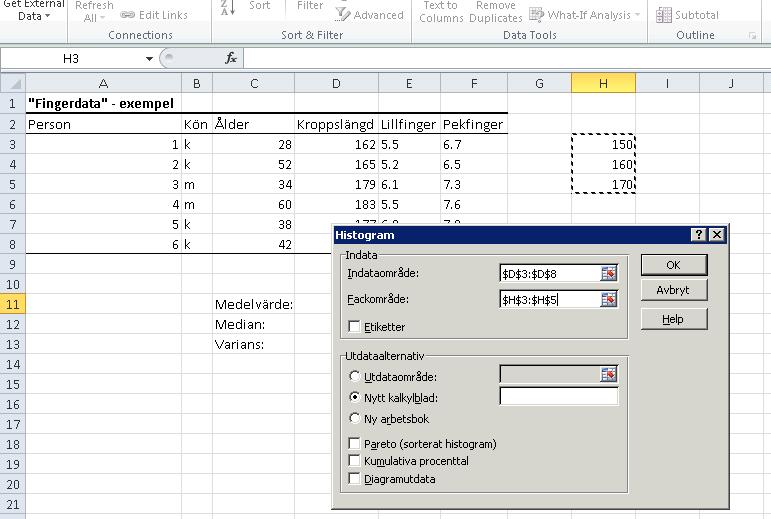Screen dimensions: 771x519
Task: Click cell C4 with value 52
Action: pyautogui.click(x=254, y=165)
